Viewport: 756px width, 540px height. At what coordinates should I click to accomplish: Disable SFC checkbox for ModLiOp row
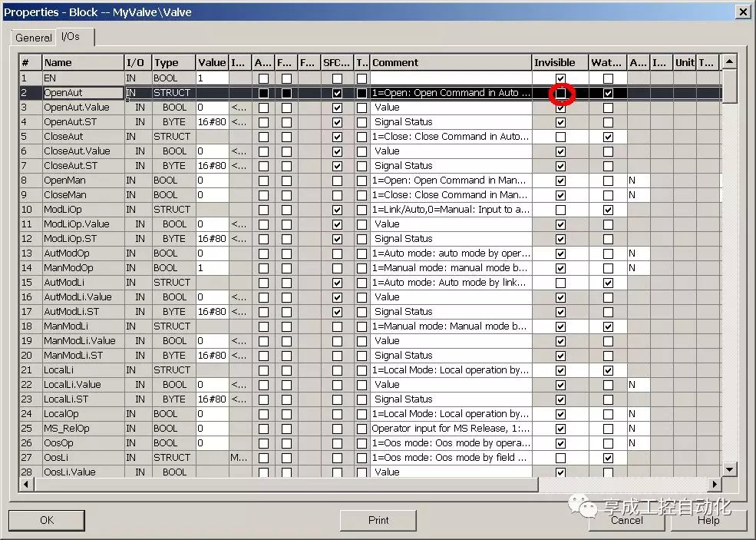pos(337,210)
